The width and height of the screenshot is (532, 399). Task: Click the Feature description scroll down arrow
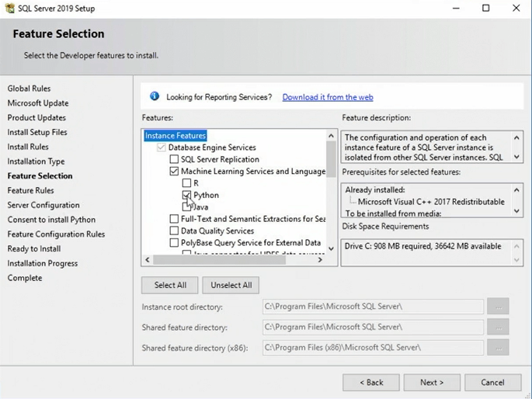[517, 156]
